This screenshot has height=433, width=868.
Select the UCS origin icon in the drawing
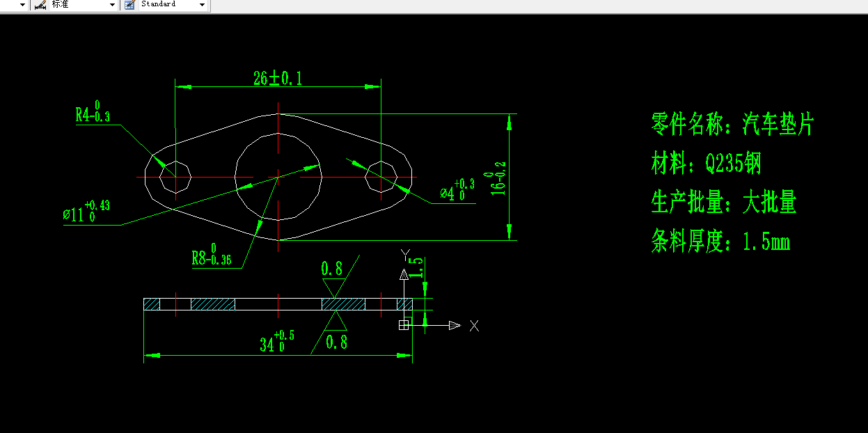[x=403, y=325]
